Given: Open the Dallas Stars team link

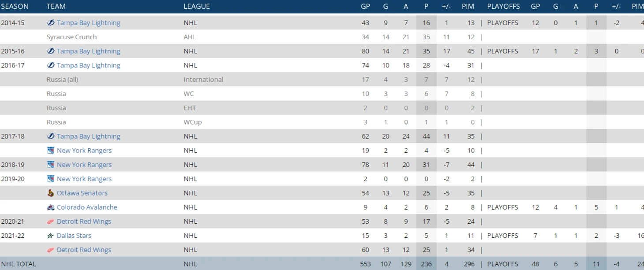Looking at the screenshot, I should pyautogui.click(x=74, y=236).
